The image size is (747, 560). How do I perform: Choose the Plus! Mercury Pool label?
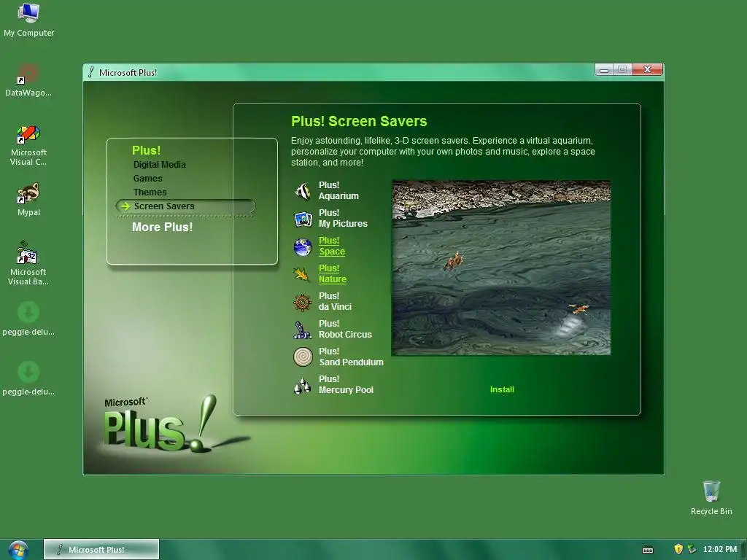pos(346,384)
